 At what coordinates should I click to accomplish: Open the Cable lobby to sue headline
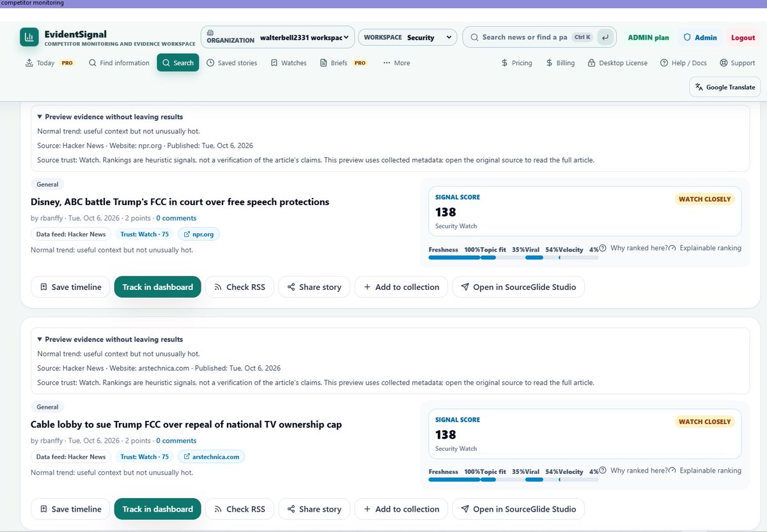[x=186, y=424]
